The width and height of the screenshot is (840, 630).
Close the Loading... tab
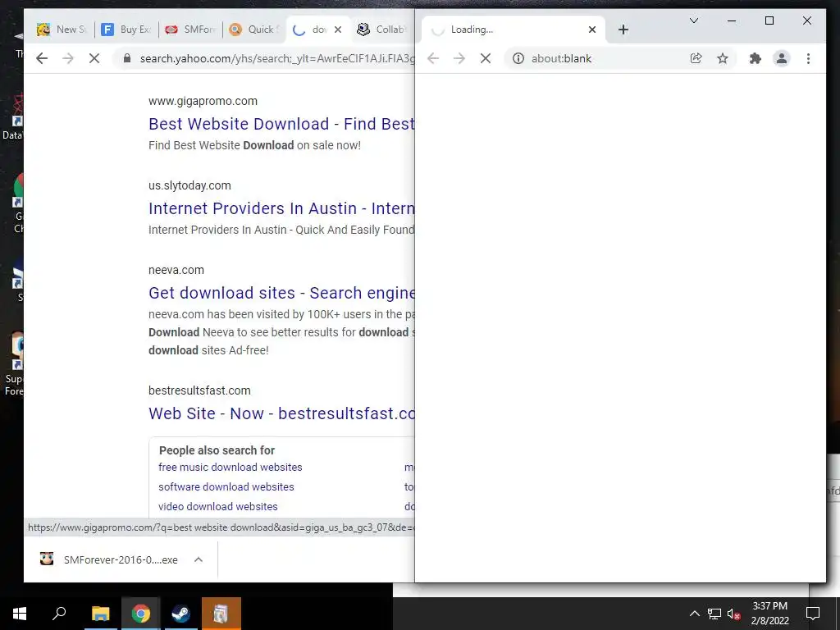(x=592, y=30)
